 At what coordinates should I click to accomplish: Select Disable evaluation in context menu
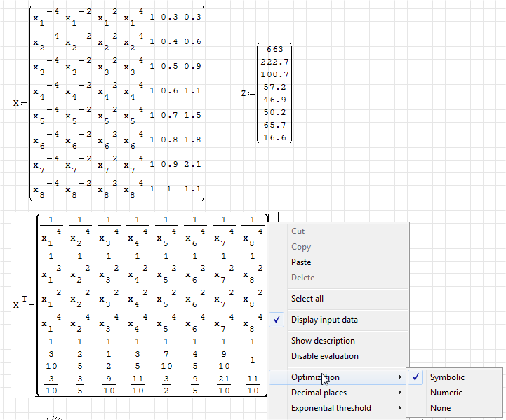pos(324,356)
